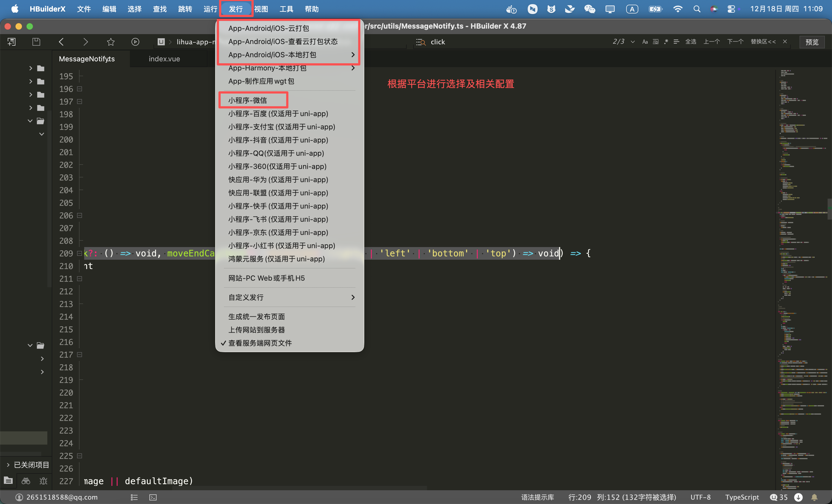Toggle case-sensitive search with the Aa icon

coord(645,42)
